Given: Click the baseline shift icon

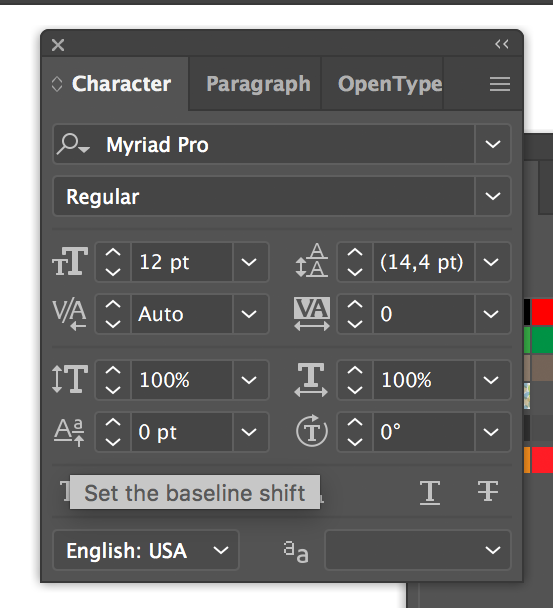Looking at the screenshot, I should coord(69,432).
